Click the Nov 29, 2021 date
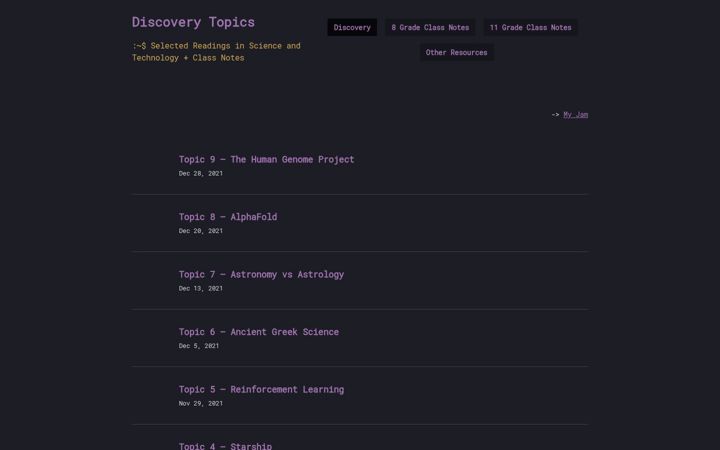The height and width of the screenshot is (450, 720). tap(201, 404)
